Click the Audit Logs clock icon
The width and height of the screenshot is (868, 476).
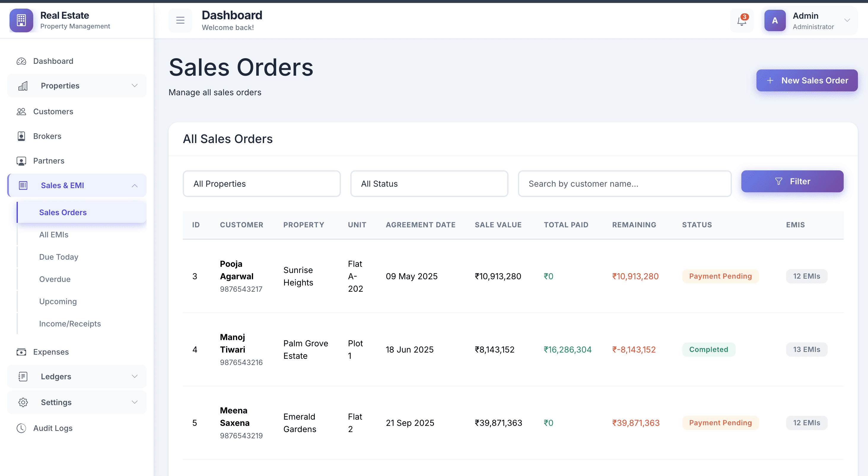point(21,428)
